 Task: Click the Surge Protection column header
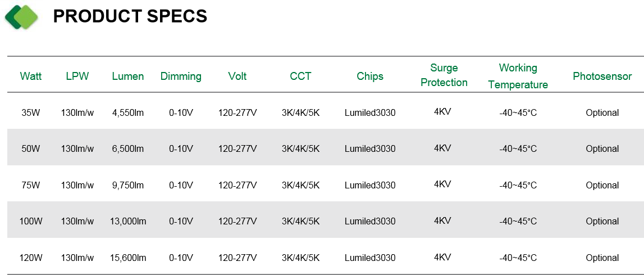coord(444,75)
